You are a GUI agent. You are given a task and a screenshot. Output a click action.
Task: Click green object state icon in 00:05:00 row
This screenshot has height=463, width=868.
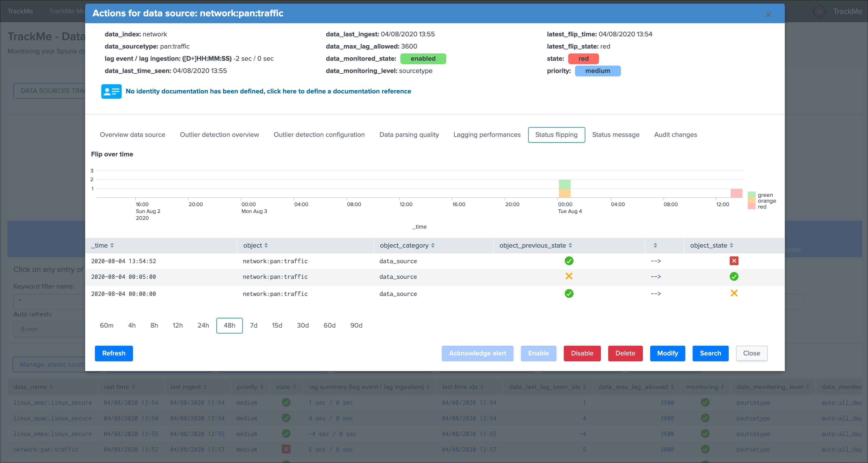[734, 277]
